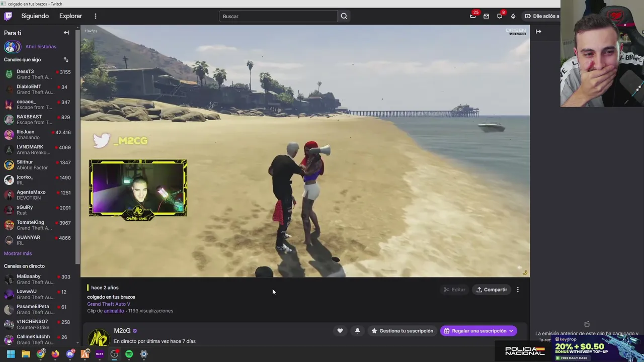Collapse the left sidebar arrow
The image size is (644, 362).
click(x=66, y=33)
